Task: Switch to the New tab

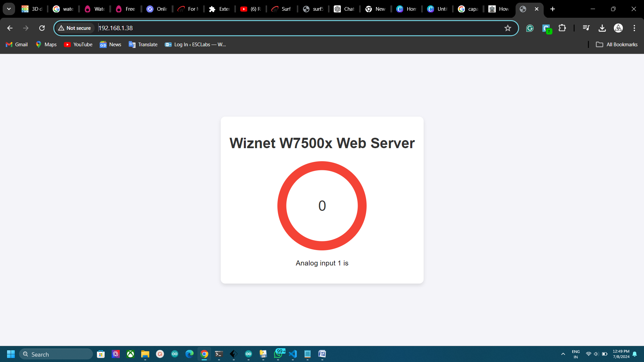Action: coord(375,9)
